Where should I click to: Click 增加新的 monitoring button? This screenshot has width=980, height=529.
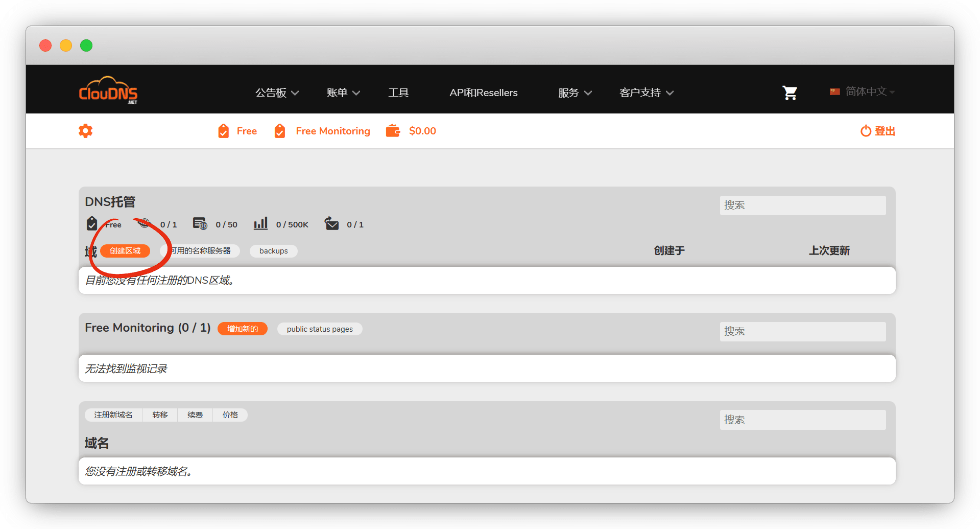tap(243, 329)
